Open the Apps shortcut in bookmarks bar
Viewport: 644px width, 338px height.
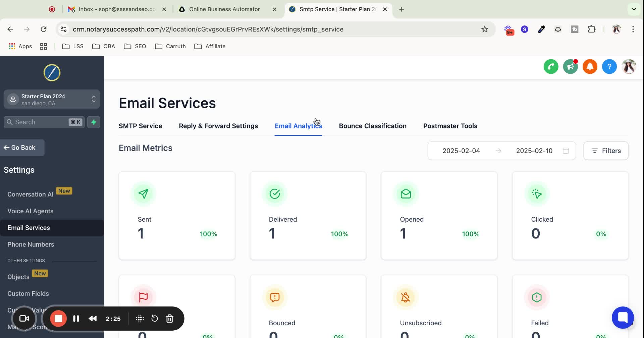pos(20,46)
